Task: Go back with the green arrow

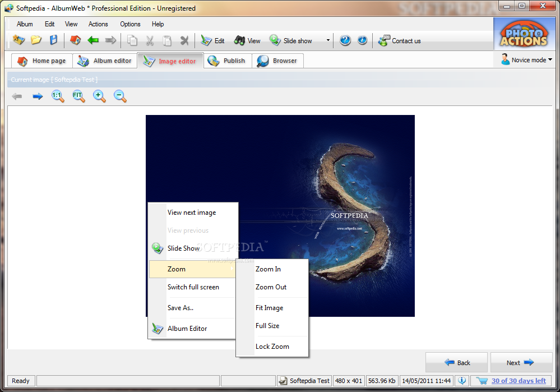Action: 93,40
